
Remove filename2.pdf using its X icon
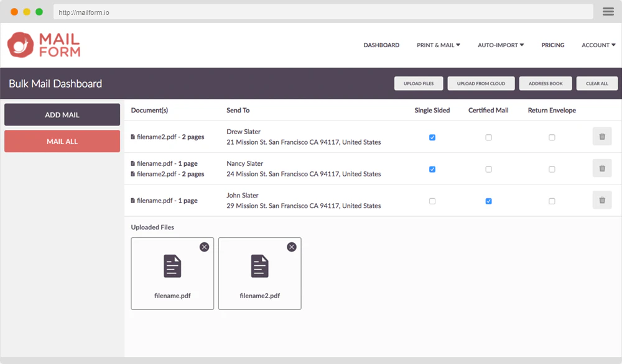(291, 247)
